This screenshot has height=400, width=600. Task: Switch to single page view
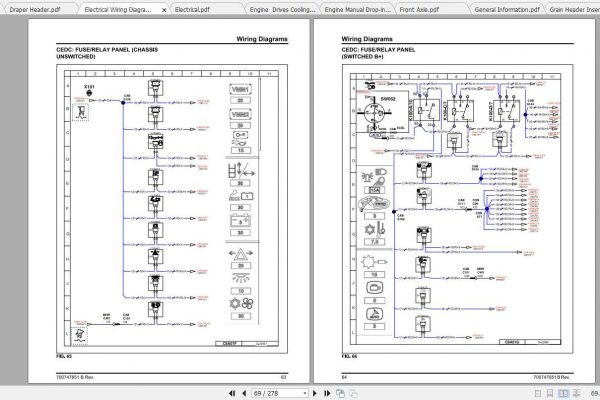coord(538,393)
